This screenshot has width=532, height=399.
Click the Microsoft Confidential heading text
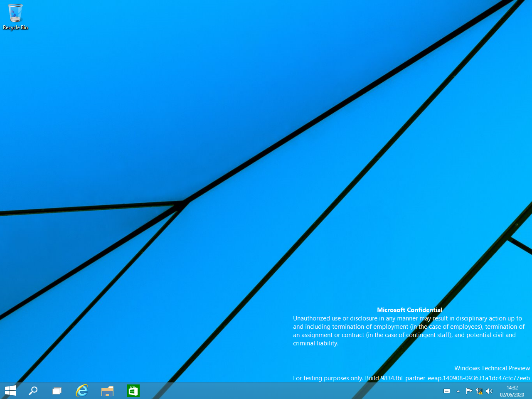pos(409,310)
